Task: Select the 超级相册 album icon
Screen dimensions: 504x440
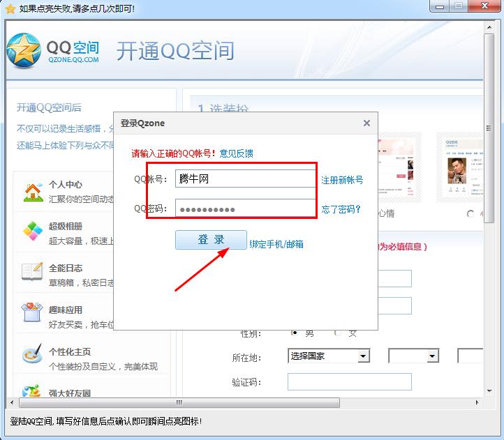Action: (33, 231)
